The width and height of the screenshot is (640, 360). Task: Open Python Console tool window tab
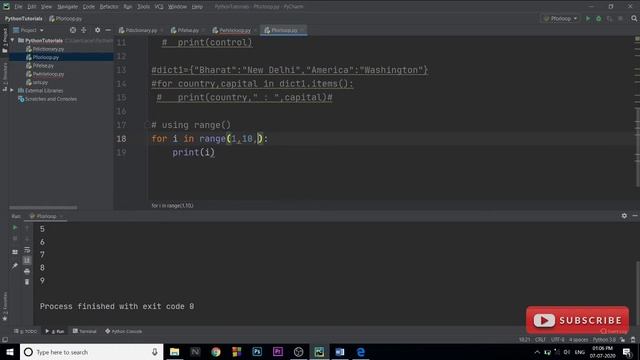[123, 331]
